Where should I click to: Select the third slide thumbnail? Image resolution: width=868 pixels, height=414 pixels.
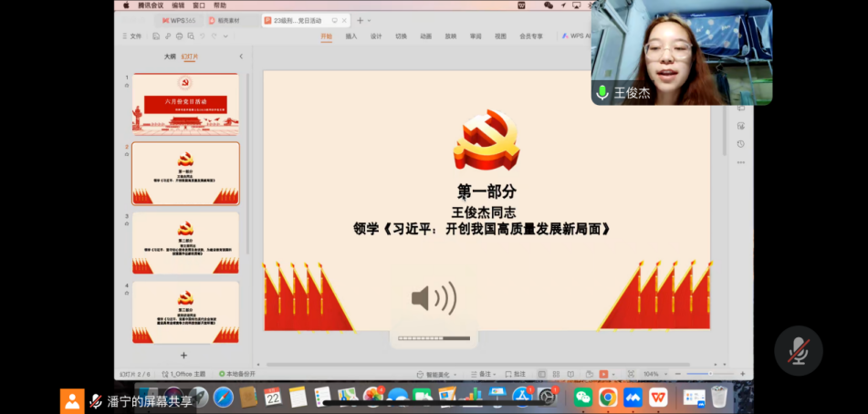tap(185, 243)
